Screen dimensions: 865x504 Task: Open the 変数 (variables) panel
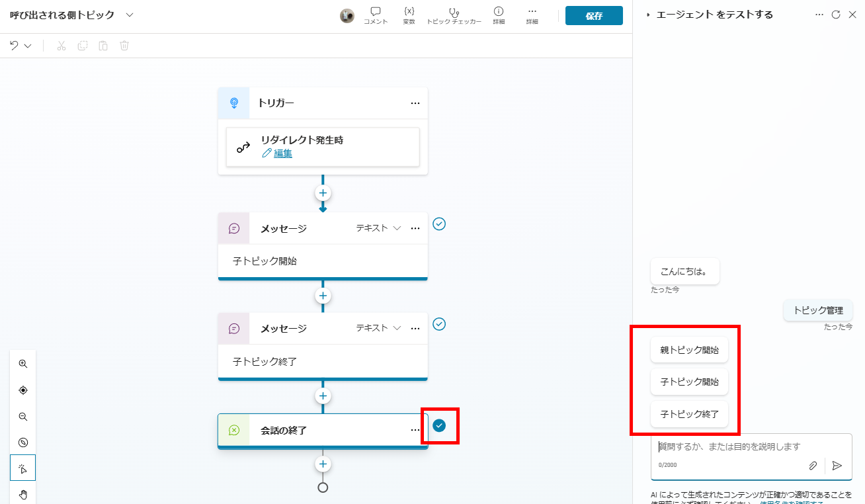(409, 15)
